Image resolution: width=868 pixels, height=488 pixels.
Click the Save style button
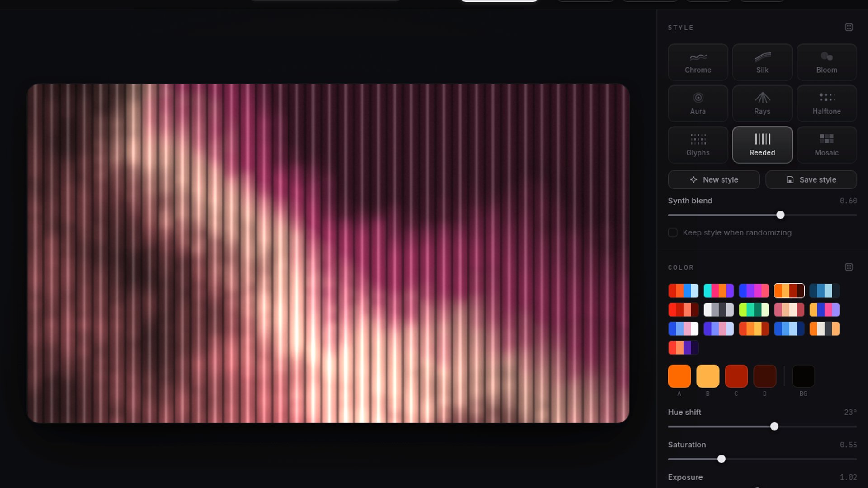tap(811, 179)
